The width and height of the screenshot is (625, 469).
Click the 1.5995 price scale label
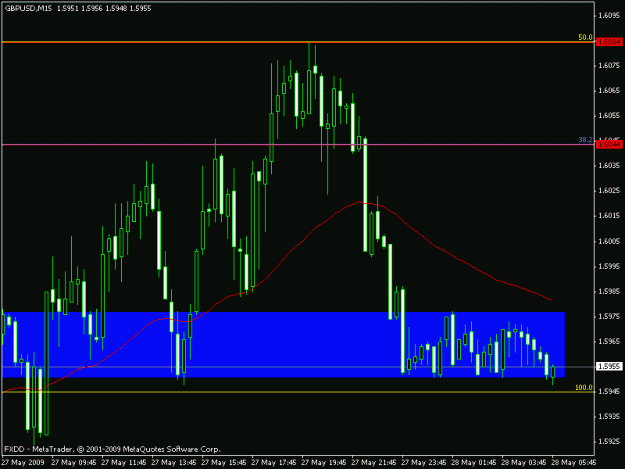pos(609,266)
